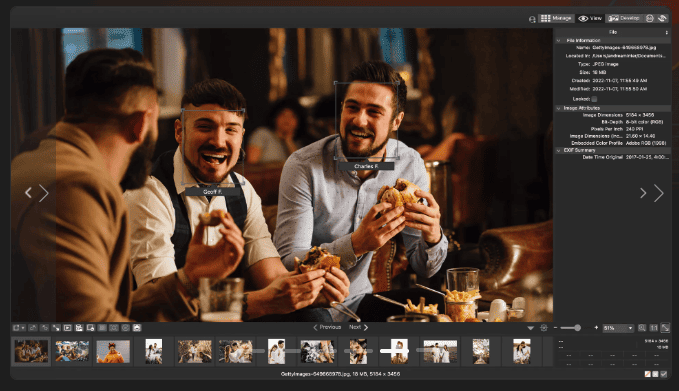Click the middle rating icon in status bar
Screen dimensions: 679x391
656,374
